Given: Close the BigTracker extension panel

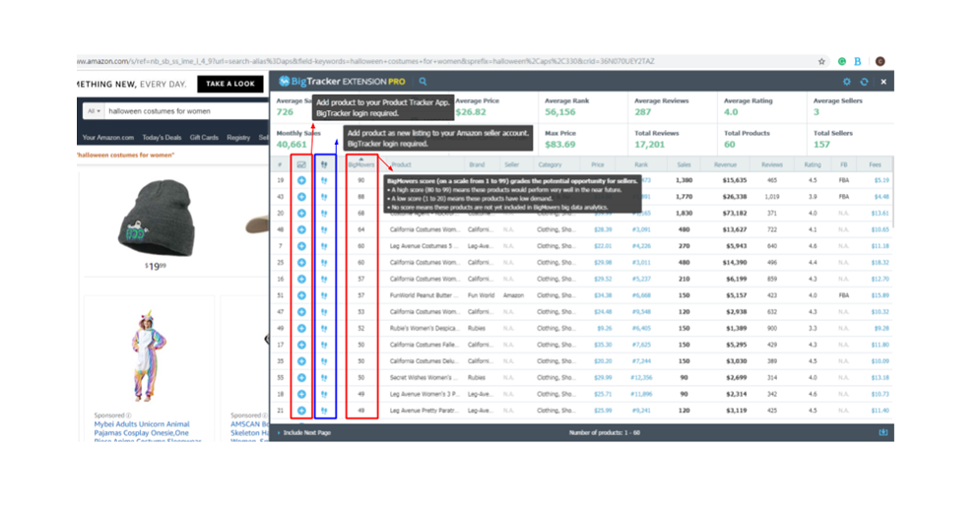Looking at the screenshot, I should [x=883, y=82].
